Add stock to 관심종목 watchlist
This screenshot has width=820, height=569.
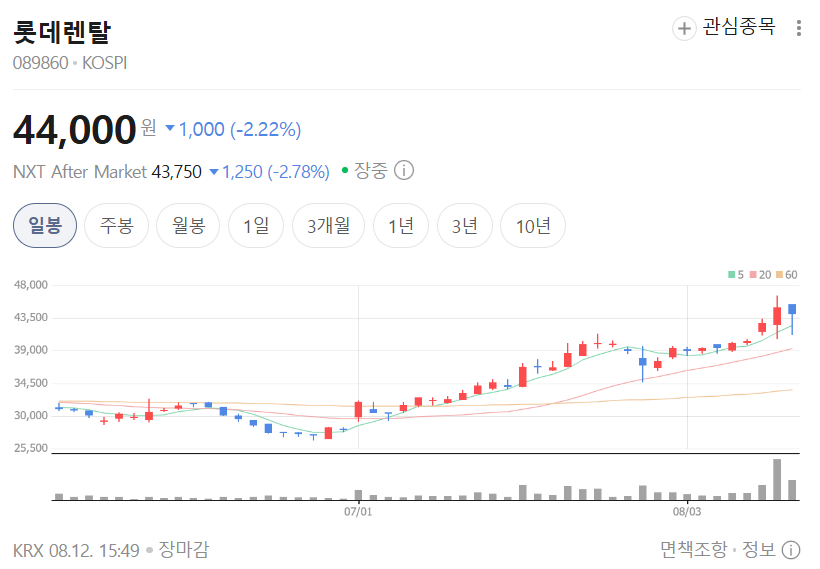(x=724, y=27)
